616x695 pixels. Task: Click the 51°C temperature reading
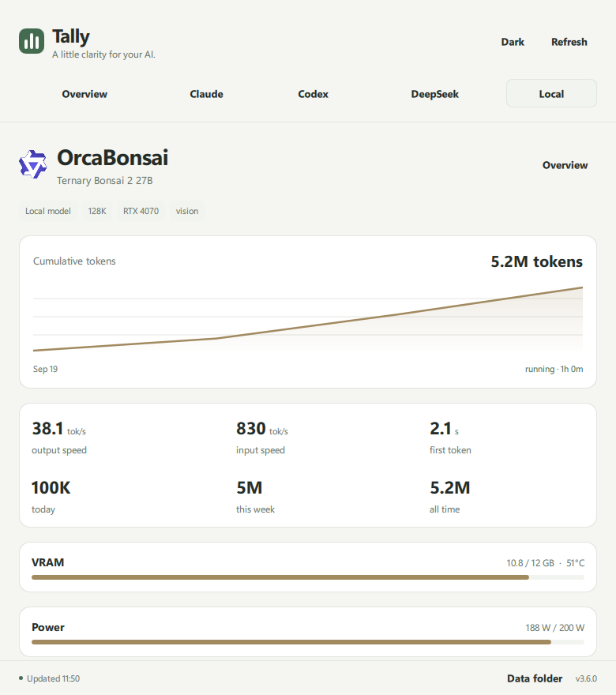pos(575,563)
